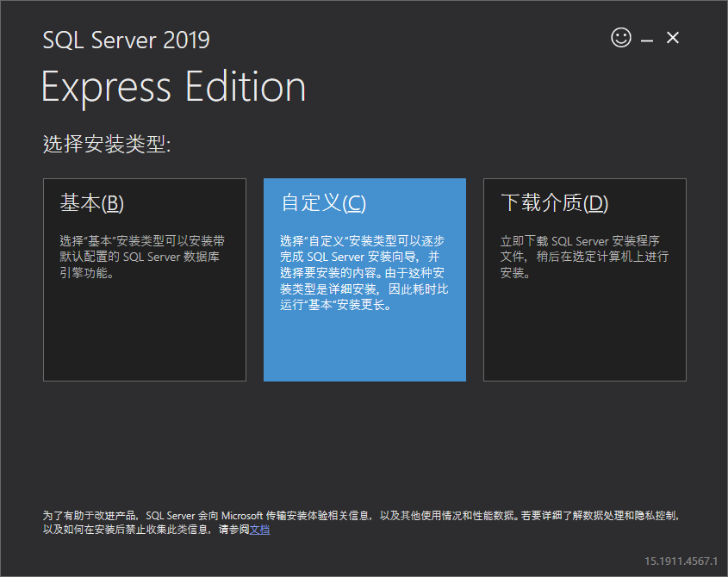
Task: Open the 文档 privacy documentation link
Action: pos(259,530)
